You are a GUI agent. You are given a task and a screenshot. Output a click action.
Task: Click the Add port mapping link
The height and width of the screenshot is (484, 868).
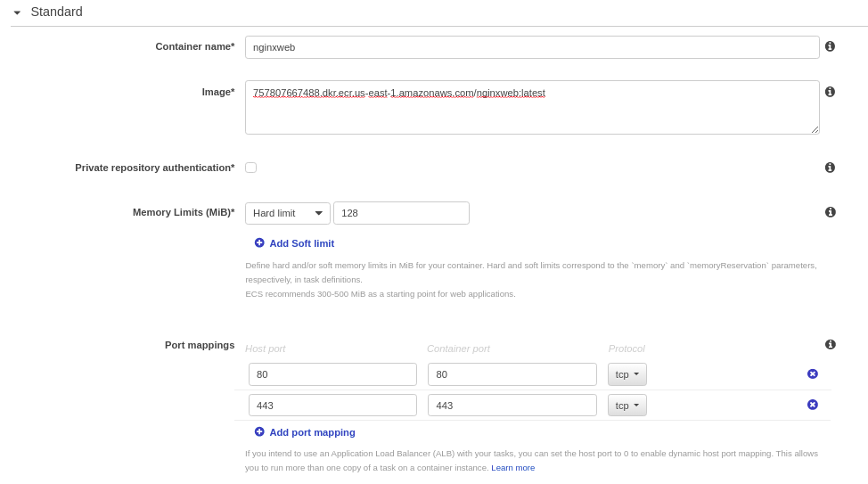click(x=312, y=432)
